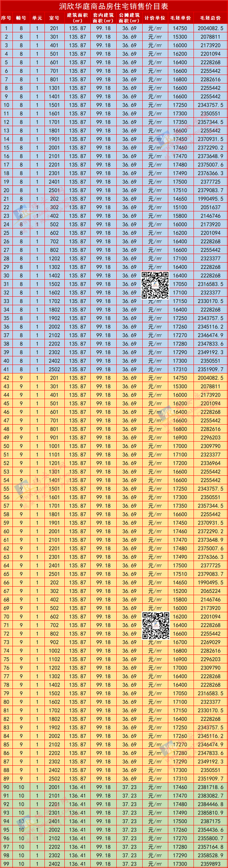This screenshot has height=868, width=228.
Task: Click the 套内建筑面积 column header
Action: coord(103,18)
